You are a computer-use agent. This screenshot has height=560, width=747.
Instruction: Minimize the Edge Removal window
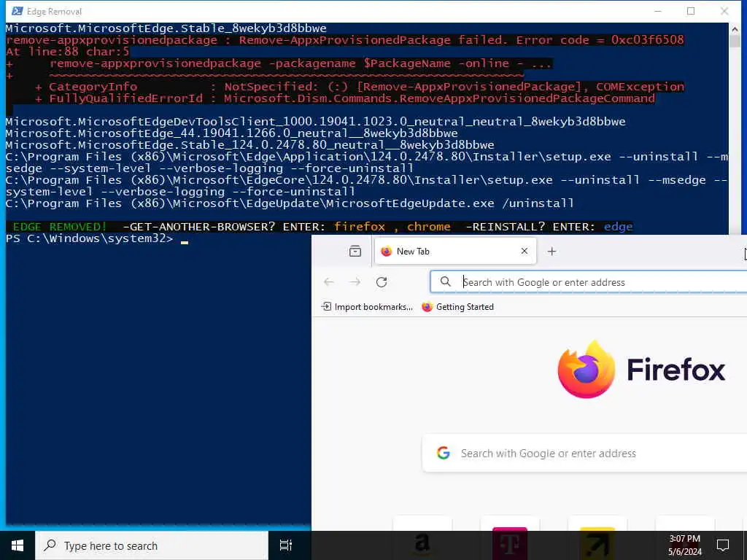[x=658, y=11]
